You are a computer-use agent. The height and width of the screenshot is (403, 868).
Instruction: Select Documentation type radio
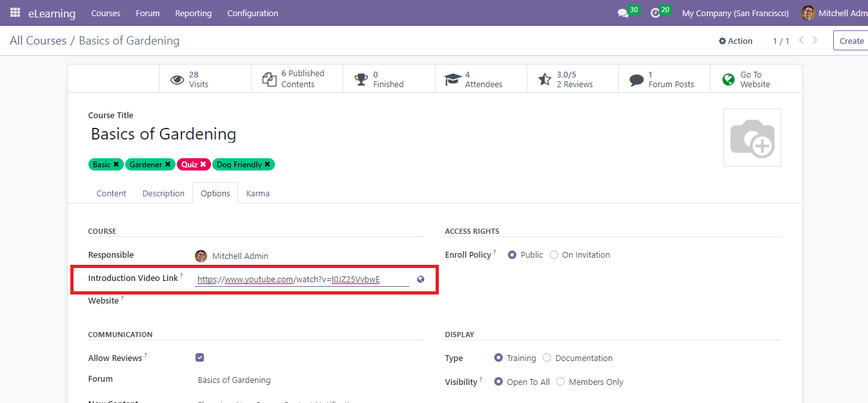coord(547,358)
